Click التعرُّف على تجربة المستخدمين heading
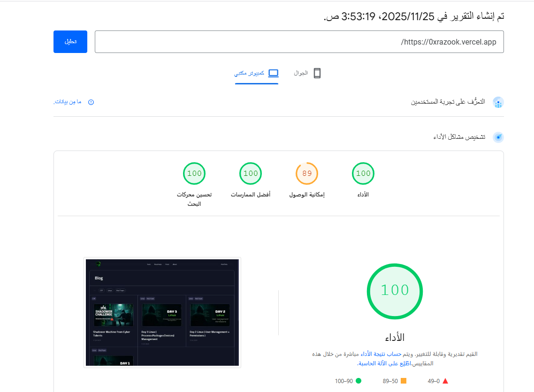Viewport: 534px width, 392px height. coord(448,102)
